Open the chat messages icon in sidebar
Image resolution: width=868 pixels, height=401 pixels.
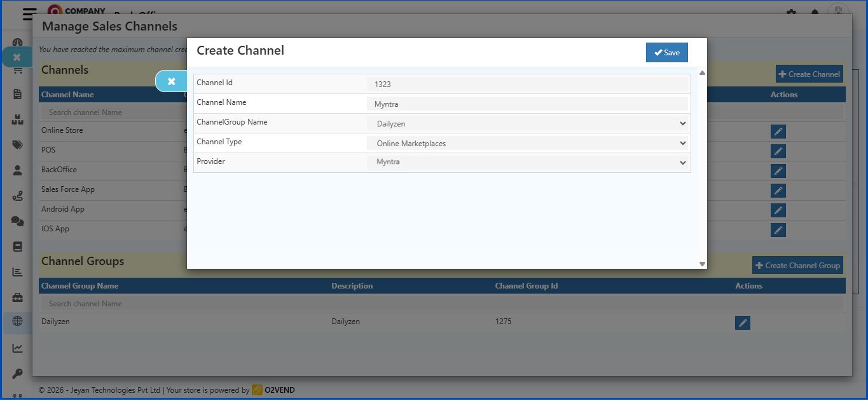point(17,221)
